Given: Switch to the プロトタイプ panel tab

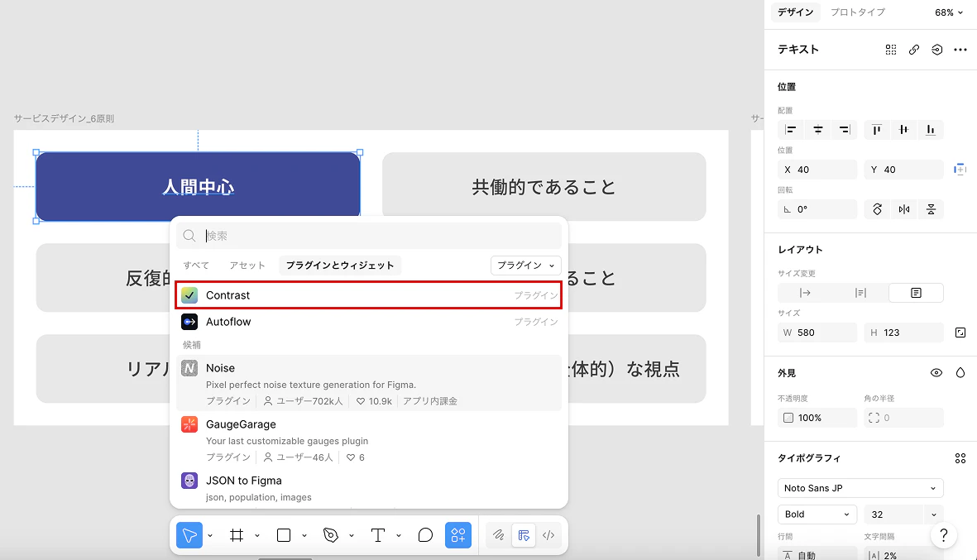Looking at the screenshot, I should click(x=858, y=12).
